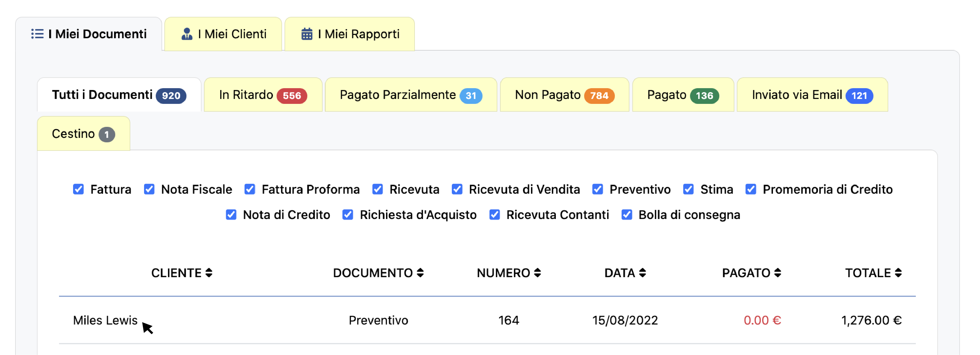Switch to the I Miei Rapporti tab
Screen dimensions: 980x355
350,34
